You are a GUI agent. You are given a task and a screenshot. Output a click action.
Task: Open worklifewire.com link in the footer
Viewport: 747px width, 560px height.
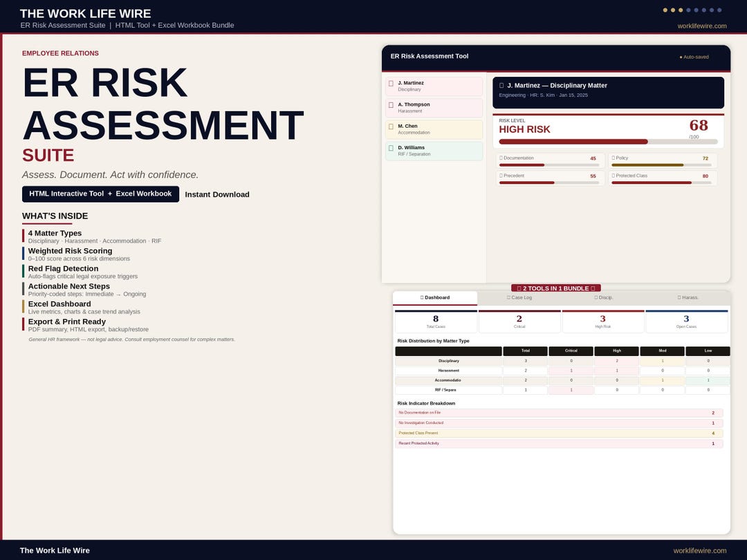tap(700, 550)
